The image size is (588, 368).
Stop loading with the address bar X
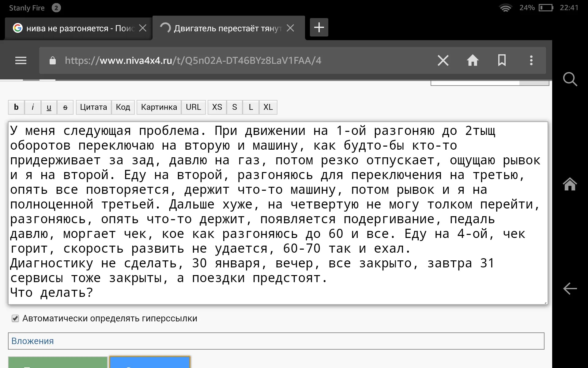(x=443, y=60)
